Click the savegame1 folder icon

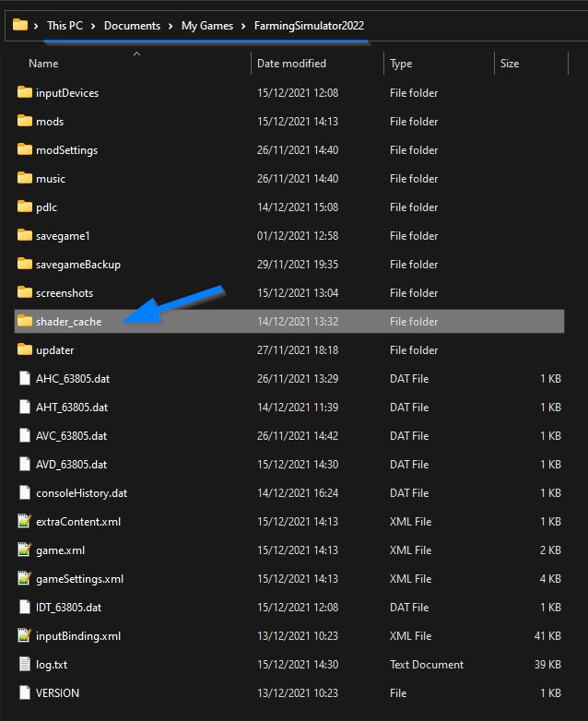tap(24, 236)
